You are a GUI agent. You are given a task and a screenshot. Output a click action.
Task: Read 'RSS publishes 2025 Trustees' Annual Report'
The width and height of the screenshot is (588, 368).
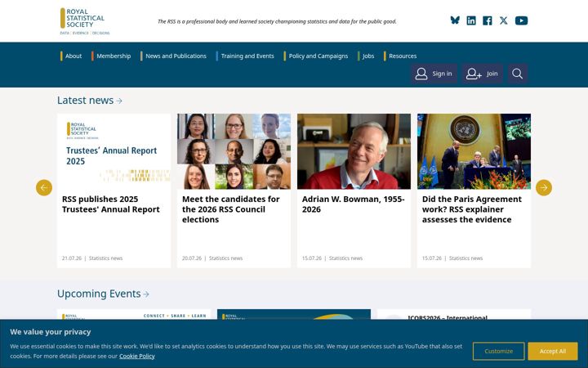tap(111, 204)
